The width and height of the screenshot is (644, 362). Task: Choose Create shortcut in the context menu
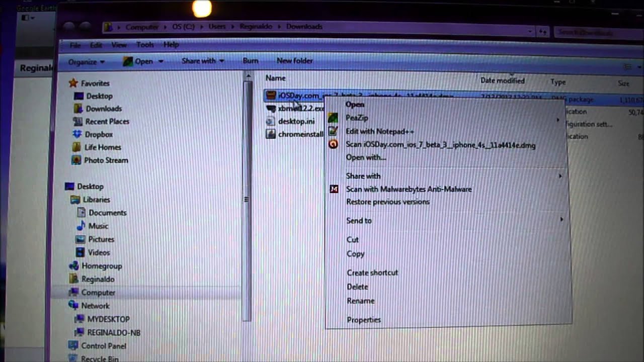[x=372, y=273]
